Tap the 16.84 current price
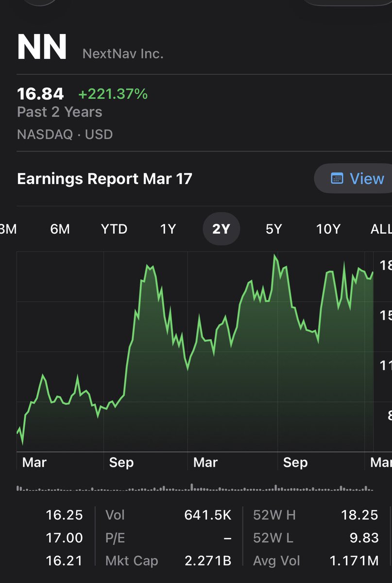Image resolution: width=392 pixels, height=583 pixels. point(41,93)
